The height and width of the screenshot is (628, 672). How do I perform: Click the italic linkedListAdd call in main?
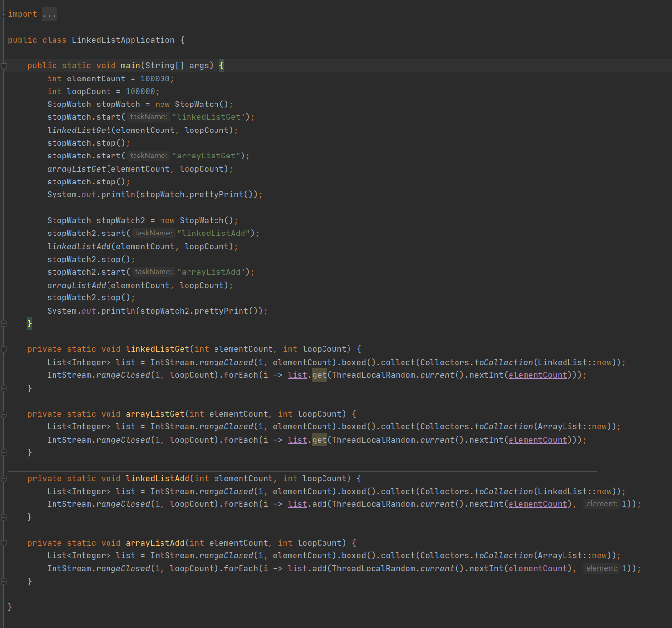[79, 247]
